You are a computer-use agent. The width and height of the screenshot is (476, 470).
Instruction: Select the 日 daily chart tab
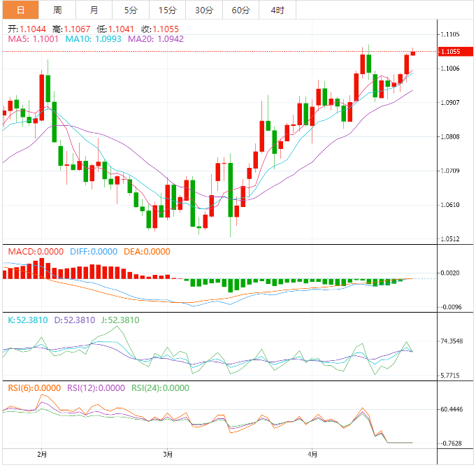[20, 10]
